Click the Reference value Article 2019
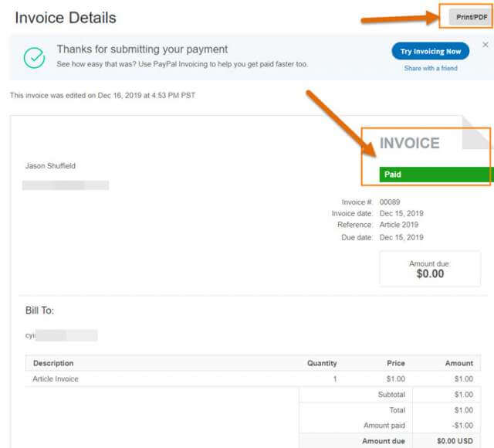 399,225
